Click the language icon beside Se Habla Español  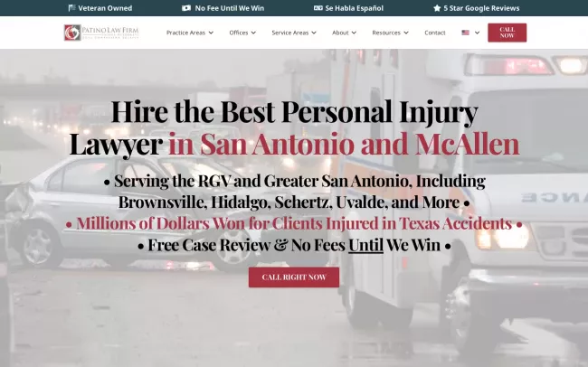click(318, 8)
